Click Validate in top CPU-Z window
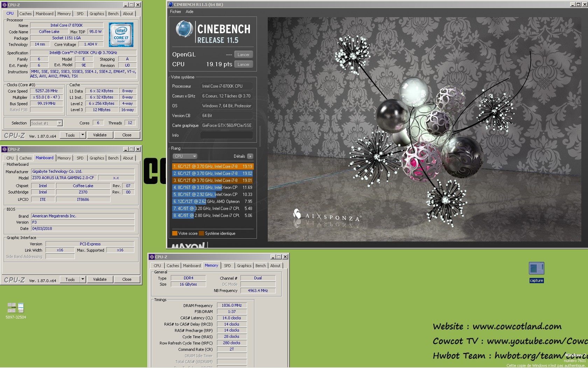Image resolution: width=588 pixels, height=368 pixels. coord(100,135)
